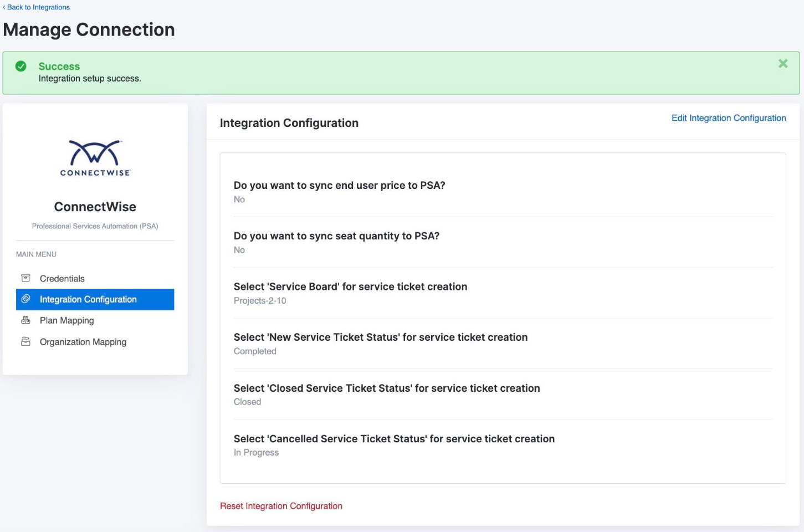Dismiss the Success banner with the X
Image resolution: width=804 pixels, height=532 pixels.
pyautogui.click(x=783, y=64)
